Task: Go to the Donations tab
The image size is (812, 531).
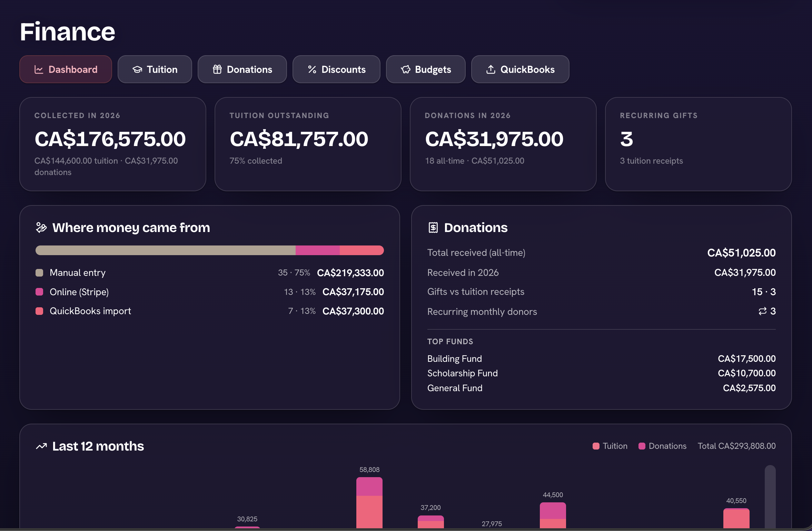Action: click(x=242, y=69)
